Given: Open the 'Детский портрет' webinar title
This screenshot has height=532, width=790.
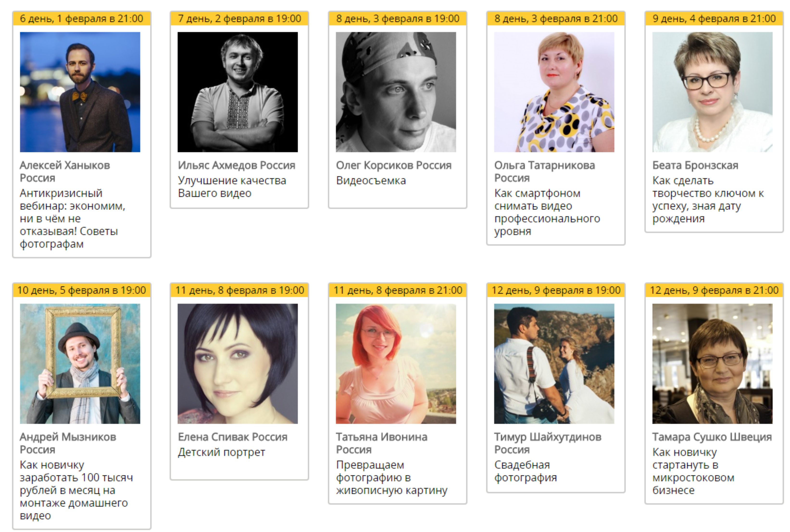Looking at the screenshot, I should (221, 452).
